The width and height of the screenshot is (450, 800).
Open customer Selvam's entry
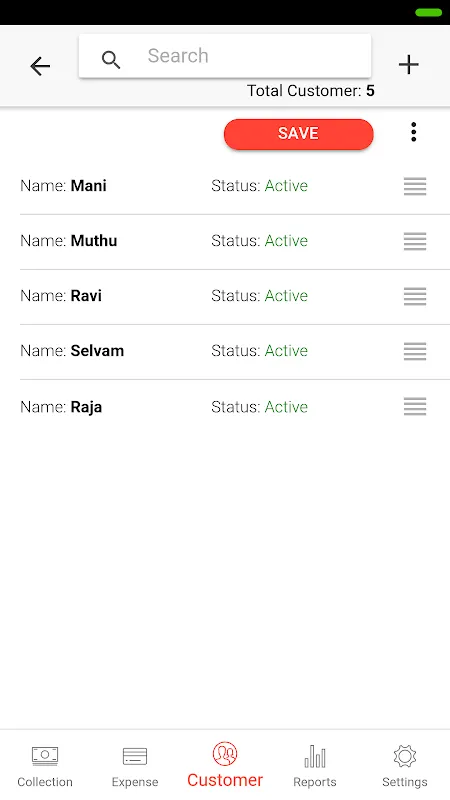(235, 352)
